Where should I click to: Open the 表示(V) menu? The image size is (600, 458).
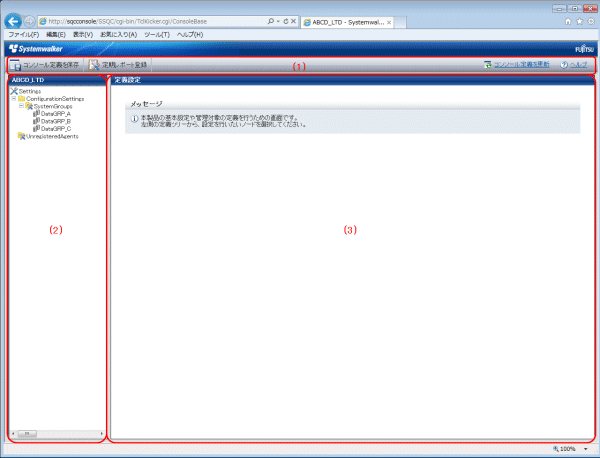pos(83,34)
